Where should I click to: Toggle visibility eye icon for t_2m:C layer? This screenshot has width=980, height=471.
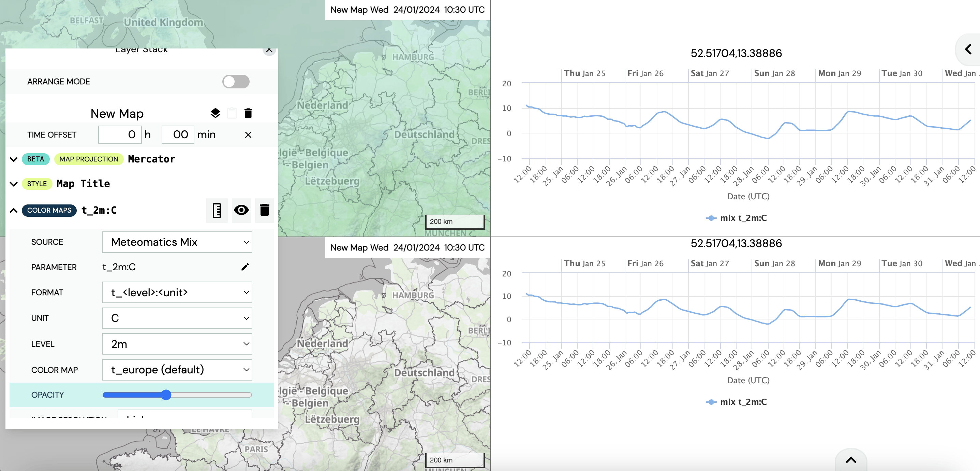coord(241,209)
